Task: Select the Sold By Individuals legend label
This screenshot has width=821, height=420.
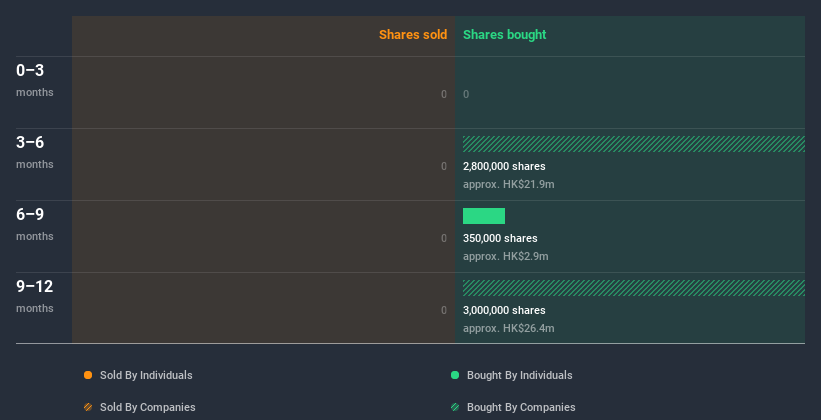Action: (146, 375)
